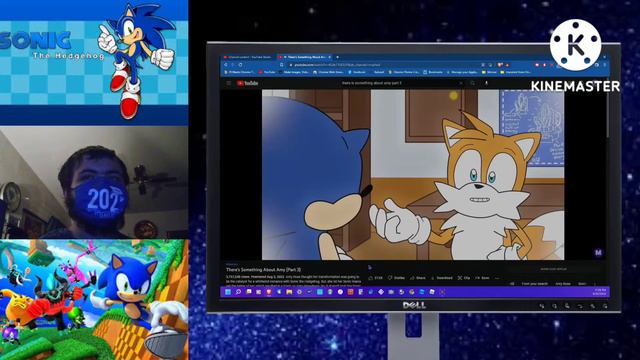Click the Share button under the video
The height and width of the screenshot is (360, 640).
(x=418, y=278)
